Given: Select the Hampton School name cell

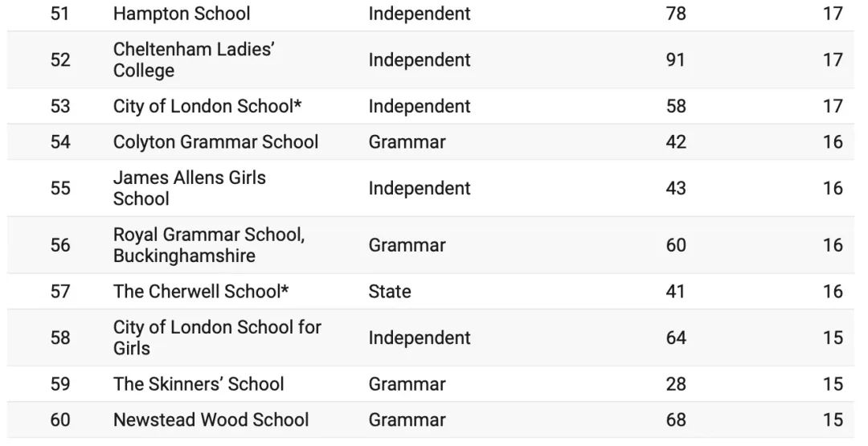Looking at the screenshot, I should (182, 14).
